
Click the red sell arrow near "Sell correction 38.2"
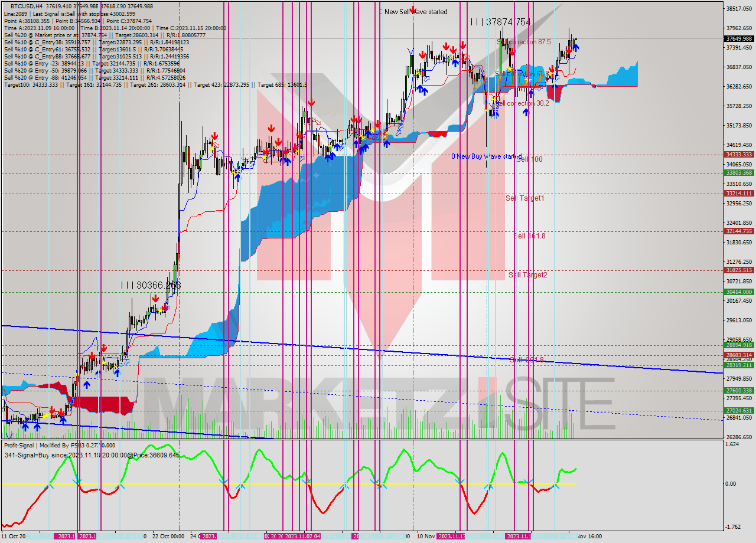pyautogui.click(x=552, y=69)
